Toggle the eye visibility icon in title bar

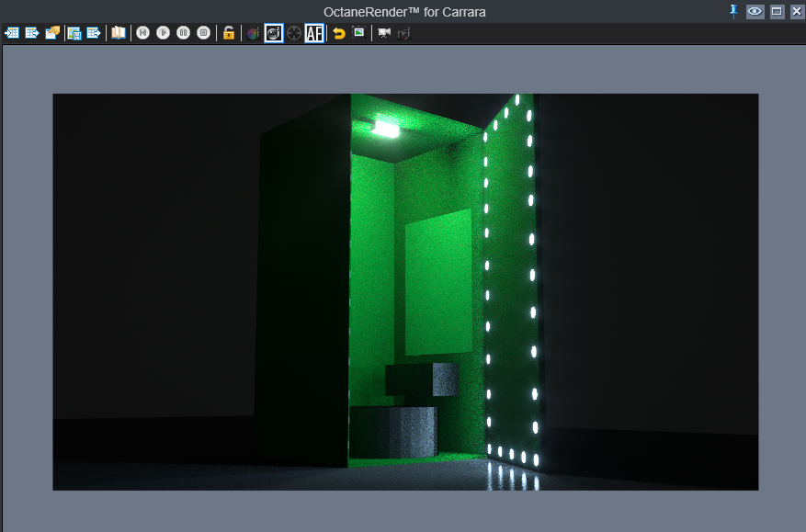point(755,11)
